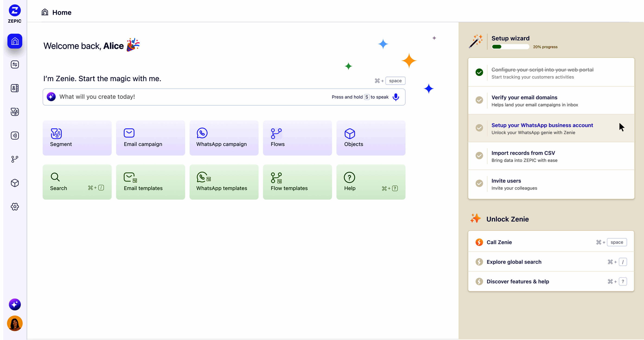Select the Flow templates card

pos(297,182)
